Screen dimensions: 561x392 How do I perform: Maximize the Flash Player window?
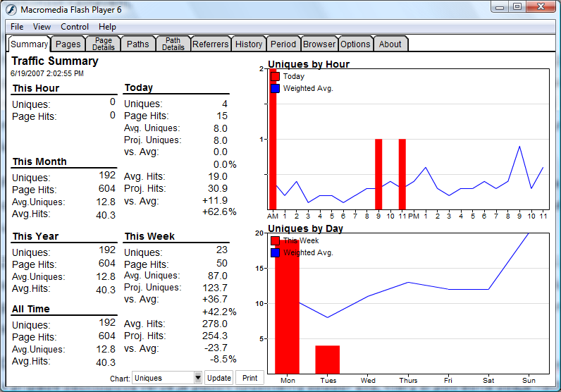(x=517, y=7)
